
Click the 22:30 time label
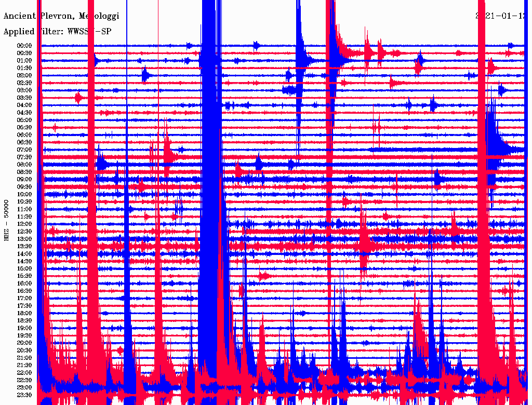24,380
